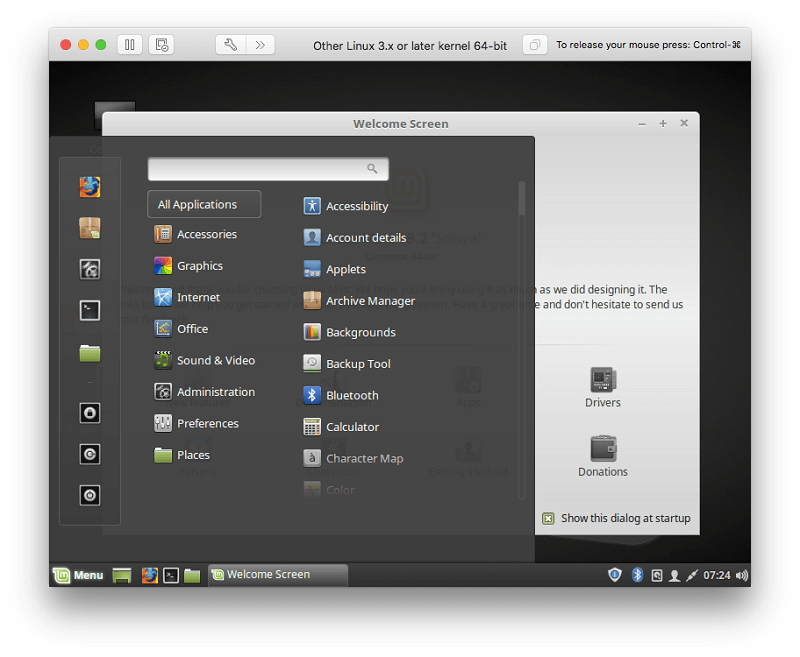Click the Bluetooth icon in the system tray
Image resolution: width=800 pixels, height=657 pixels.
(x=637, y=575)
